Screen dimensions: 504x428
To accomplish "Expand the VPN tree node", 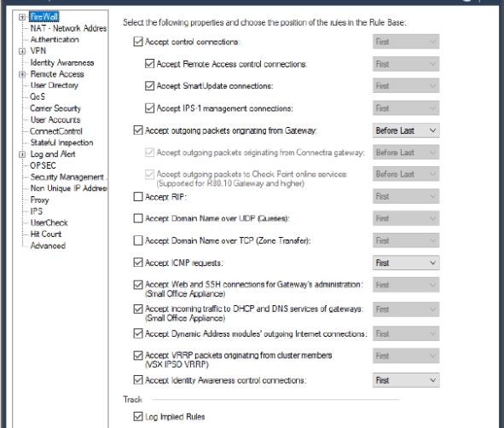I will point(22,51).
